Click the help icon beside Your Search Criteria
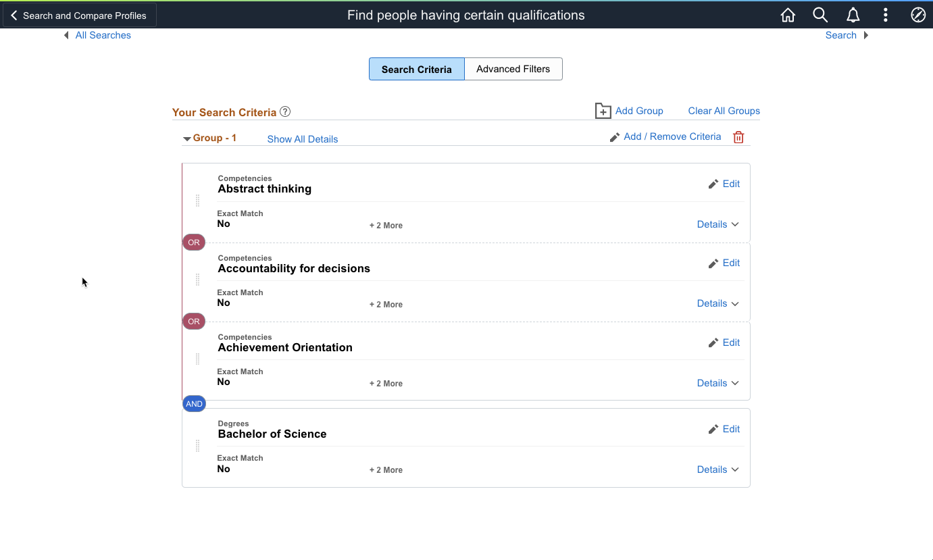Image resolution: width=933 pixels, height=560 pixels. coord(285,111)
